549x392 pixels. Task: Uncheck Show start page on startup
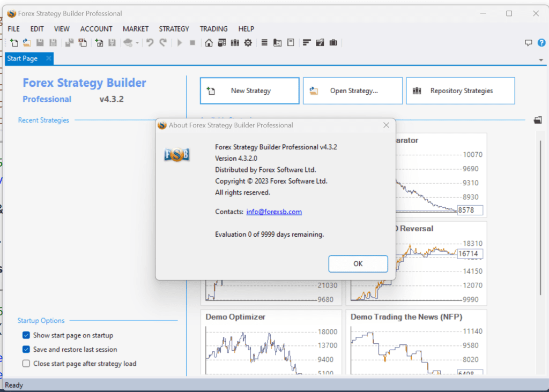coord(26,335)
